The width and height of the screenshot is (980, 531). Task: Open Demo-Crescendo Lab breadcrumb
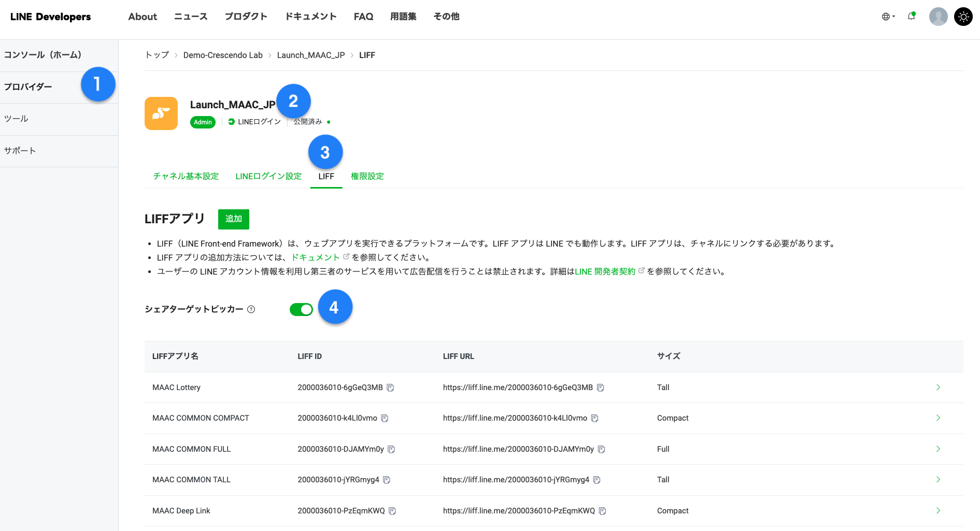(223, 55)
